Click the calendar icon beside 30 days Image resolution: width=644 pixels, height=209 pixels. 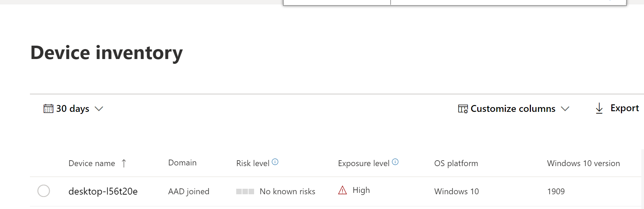click(48, 108)
